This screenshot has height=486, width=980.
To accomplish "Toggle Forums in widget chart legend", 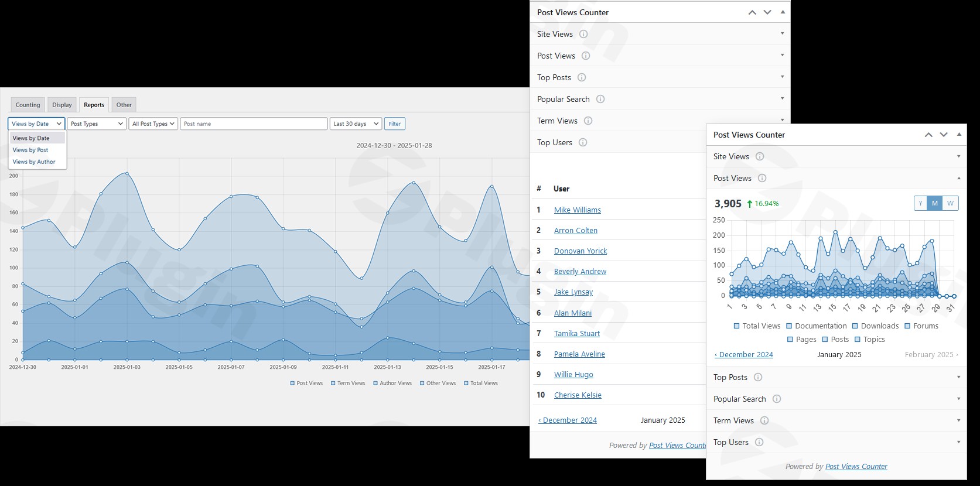I will click(x=921, y=326).
